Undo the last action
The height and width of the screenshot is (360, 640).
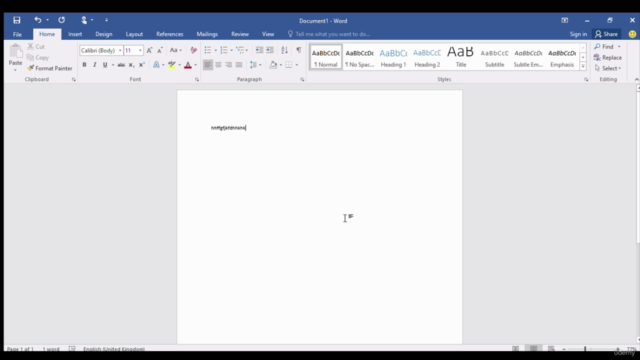38,20
